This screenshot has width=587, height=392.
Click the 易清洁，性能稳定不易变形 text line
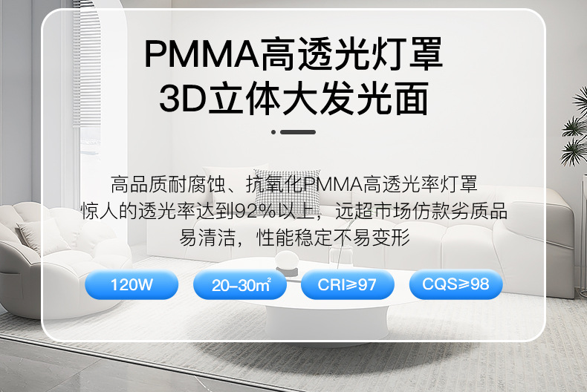[294, 237]
